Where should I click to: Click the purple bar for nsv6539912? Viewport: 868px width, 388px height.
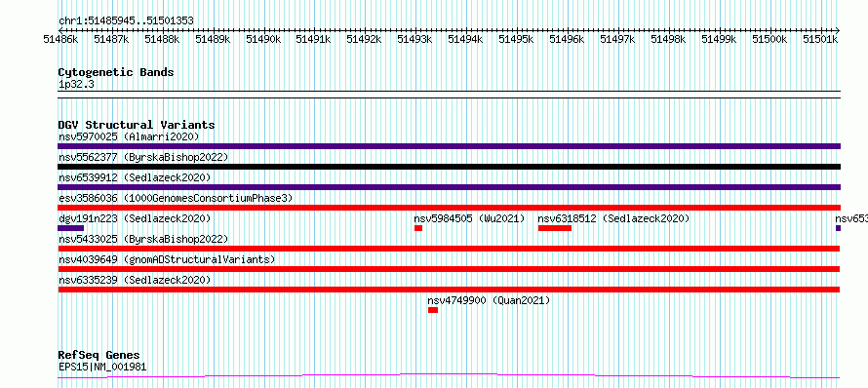click(449, 187)
